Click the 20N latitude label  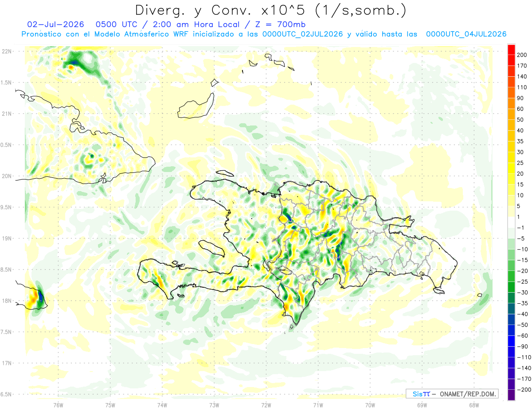click(6, 176)
